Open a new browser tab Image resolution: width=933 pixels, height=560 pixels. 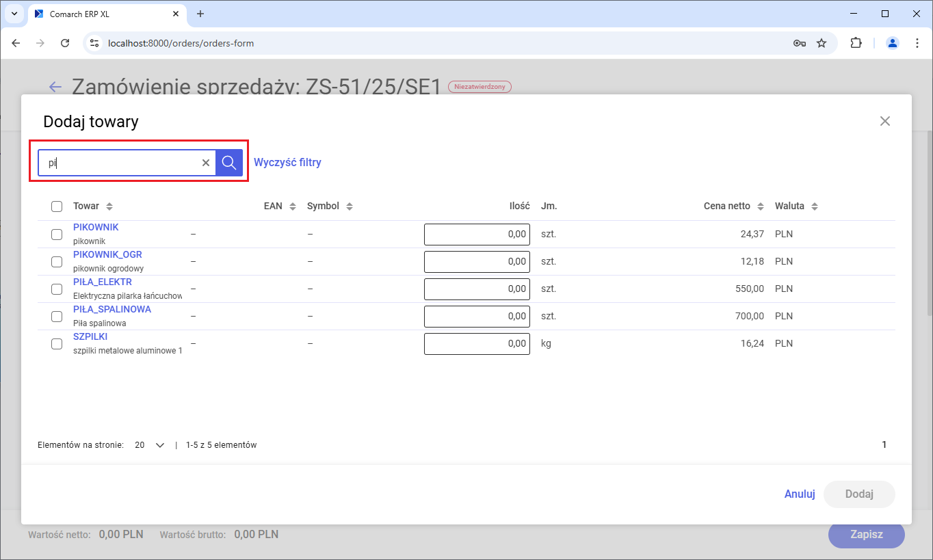(x=200, y=14)
